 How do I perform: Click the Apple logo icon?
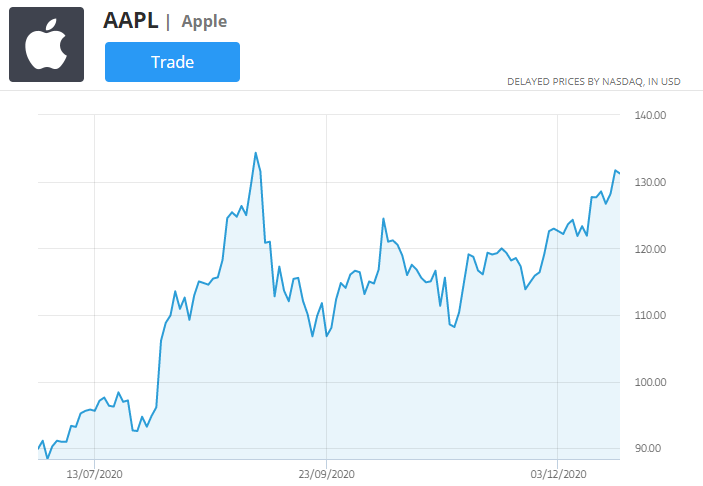pos(46,46)
